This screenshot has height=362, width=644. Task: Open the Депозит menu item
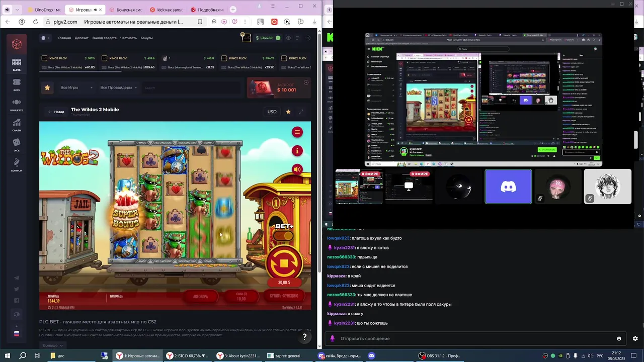point(82,38)
